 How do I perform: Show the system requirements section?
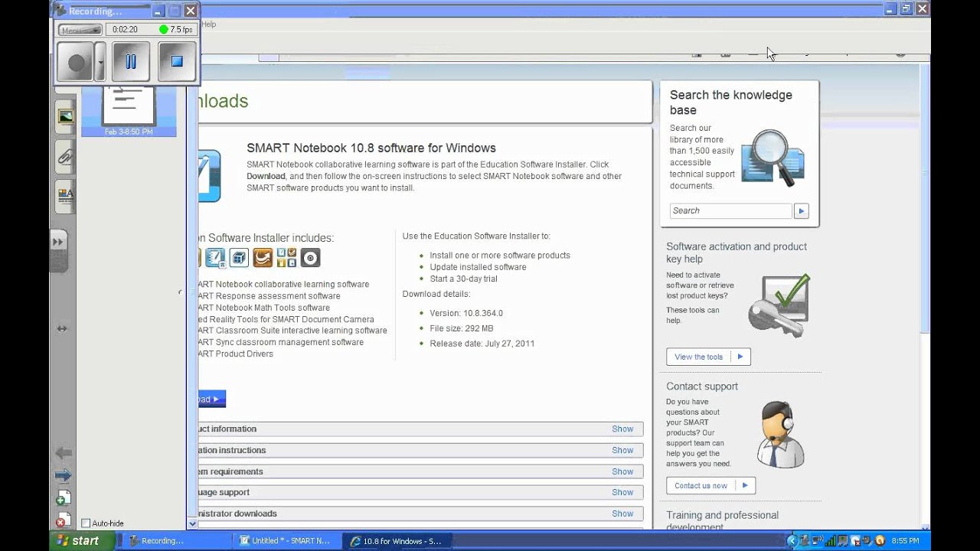622,471
